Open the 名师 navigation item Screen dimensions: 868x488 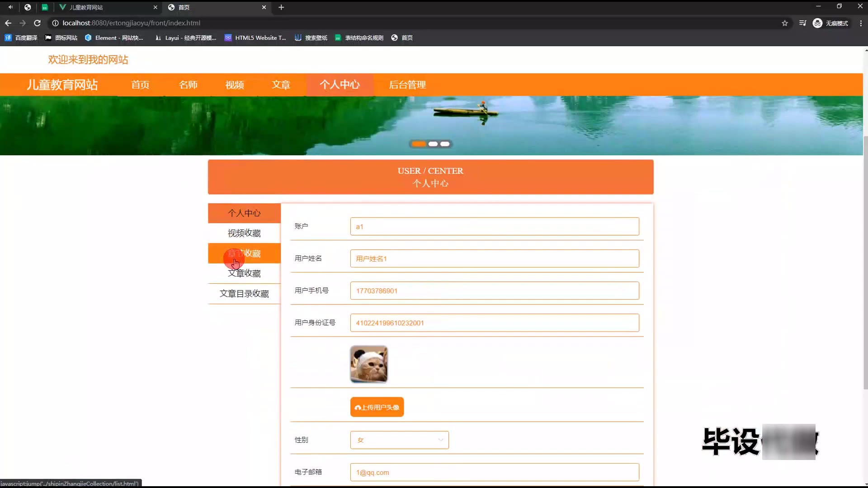(x=188, y=85)
